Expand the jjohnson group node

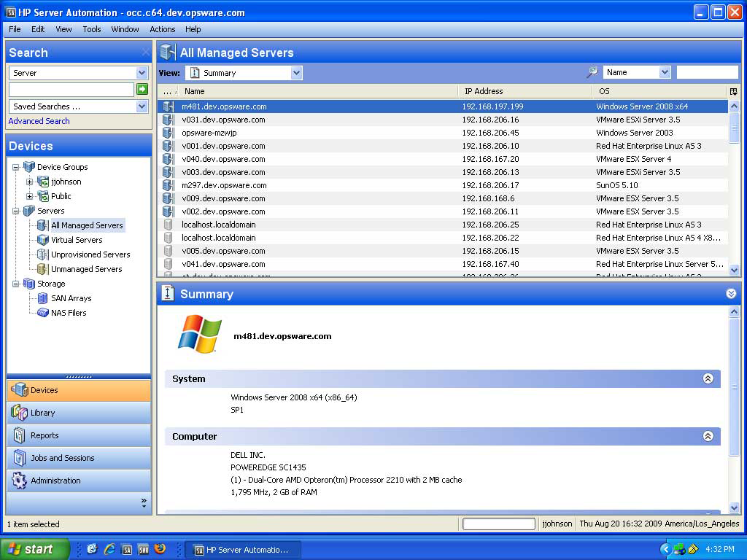coord(29,182)
